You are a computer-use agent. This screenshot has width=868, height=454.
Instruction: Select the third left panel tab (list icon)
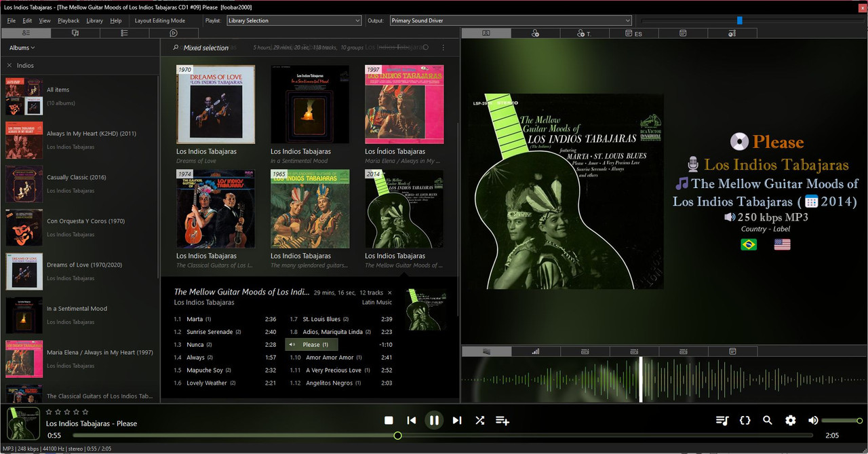click(x=124, y=33)
